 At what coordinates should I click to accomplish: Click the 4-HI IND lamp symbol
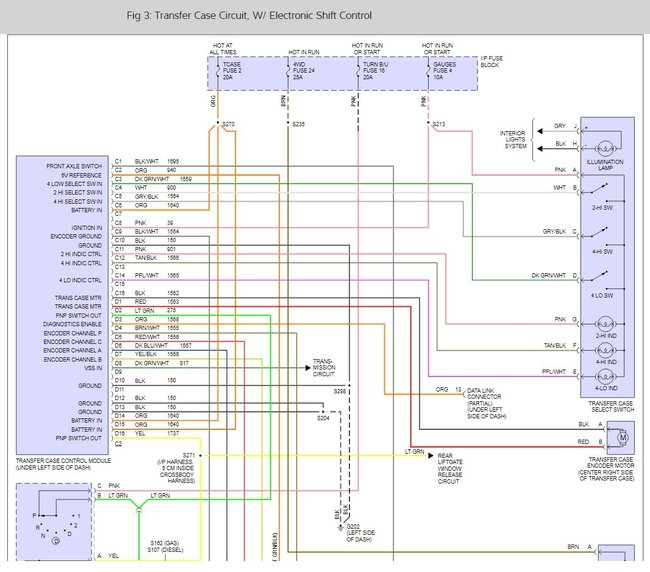pyautogui.click(x=606, y=350)
